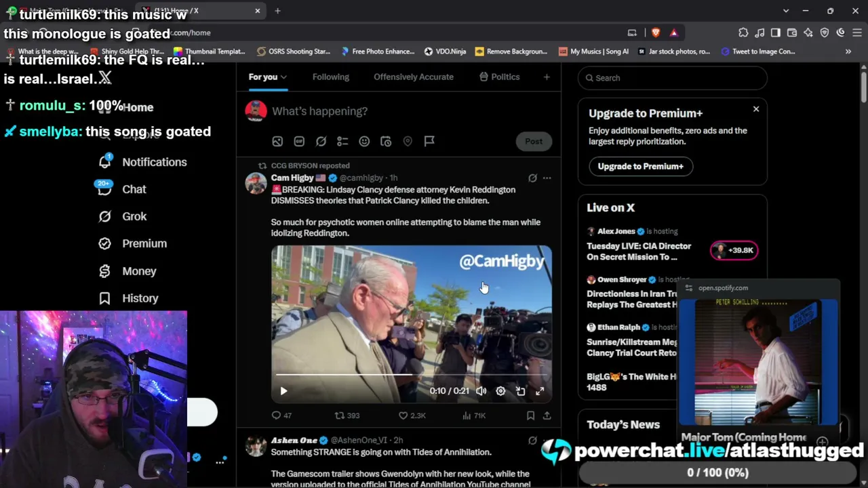This screenshot has height=488, width=868.
Task: Share Cam Higby's post
Action: coord(547,415)
